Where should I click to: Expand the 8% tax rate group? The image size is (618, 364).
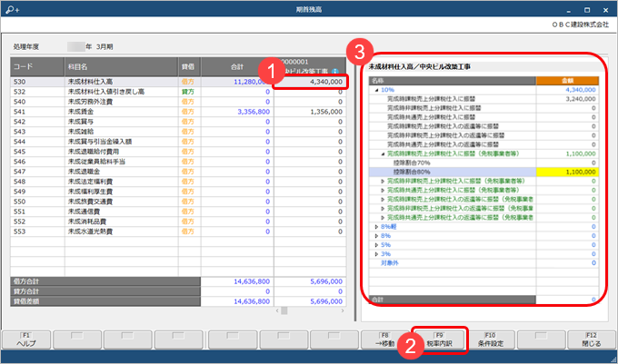[x=376, y=236]
